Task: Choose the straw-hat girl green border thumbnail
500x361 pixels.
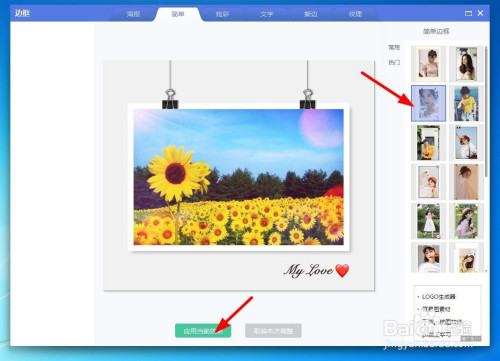Action: [x=466, y=221]
